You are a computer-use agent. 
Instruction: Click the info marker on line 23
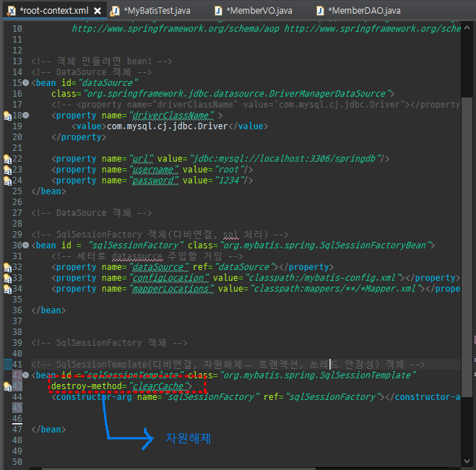click(x=7, y=170)
